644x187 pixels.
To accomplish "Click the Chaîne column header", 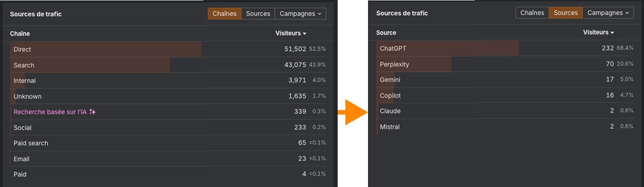I will pyautogui.click(x=20, y=34).
